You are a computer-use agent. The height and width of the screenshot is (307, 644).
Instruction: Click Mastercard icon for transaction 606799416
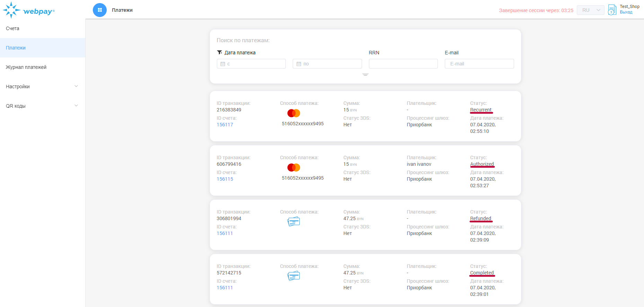coord(293,168)
